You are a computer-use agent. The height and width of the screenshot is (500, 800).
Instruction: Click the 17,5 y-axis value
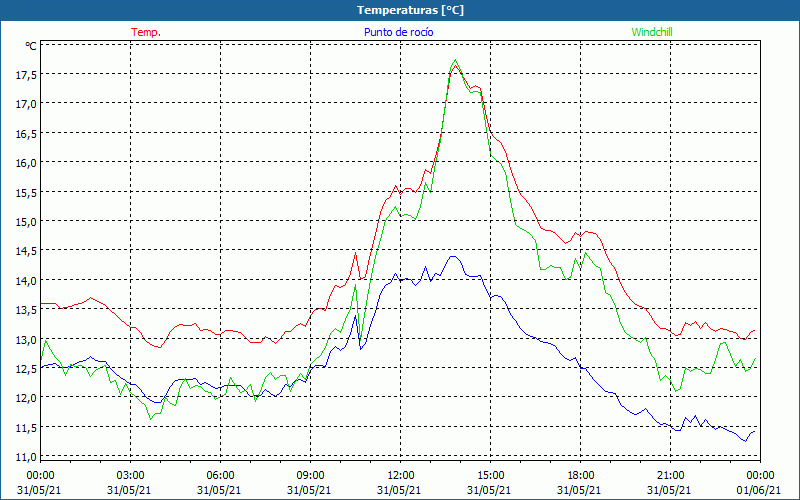click(27, 75)
